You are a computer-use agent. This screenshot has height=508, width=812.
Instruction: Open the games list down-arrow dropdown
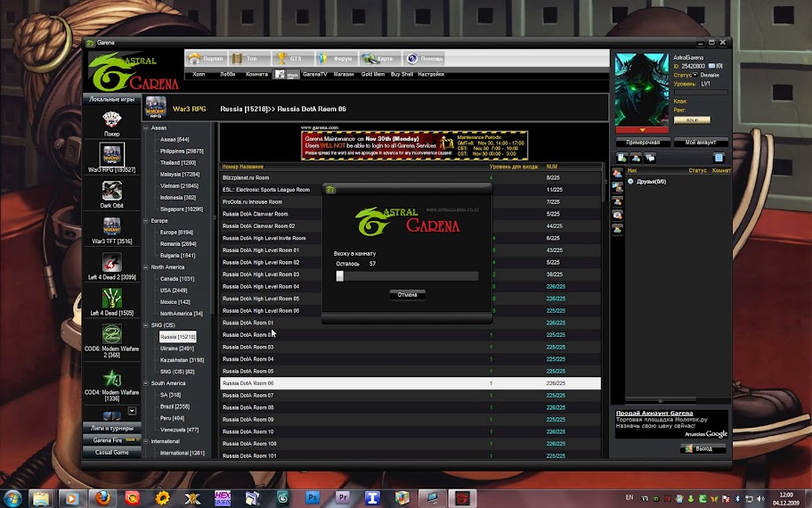click(132, 411)
